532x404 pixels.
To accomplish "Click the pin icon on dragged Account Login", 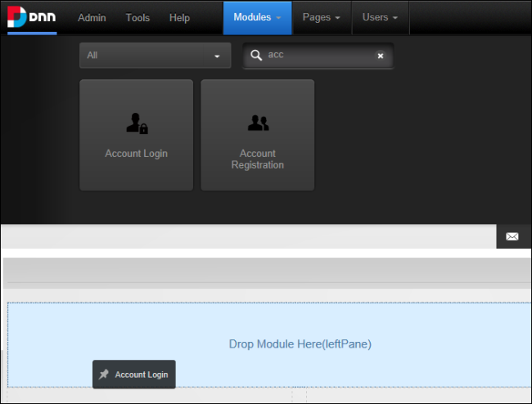I will pos(103,375).
